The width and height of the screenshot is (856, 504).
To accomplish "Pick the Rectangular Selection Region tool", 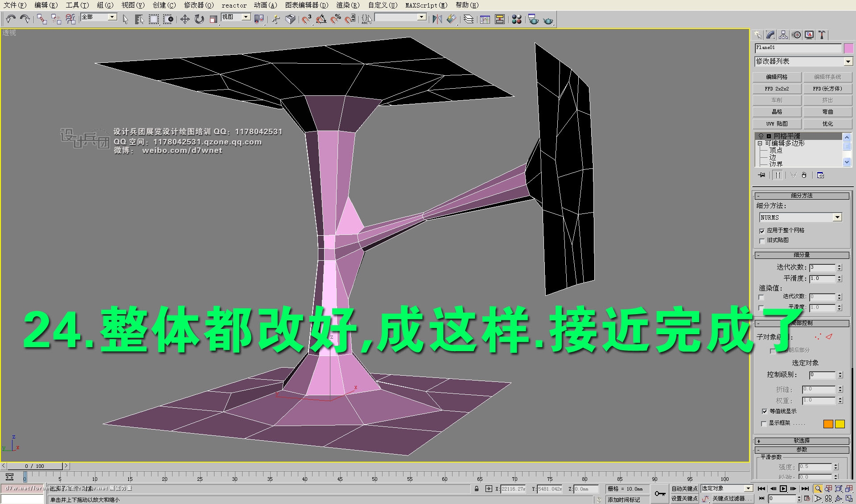I will pos(154,19).
